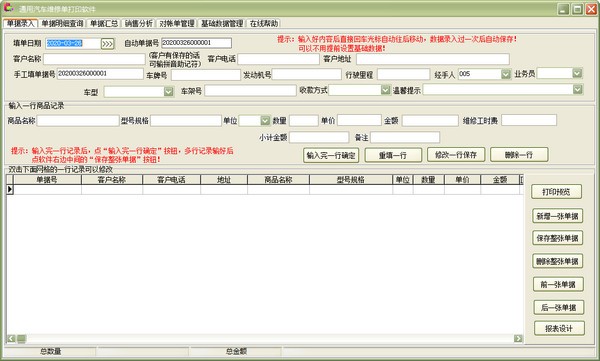Click the grid 金额 column header
The image size is (600, 361).
500,180
